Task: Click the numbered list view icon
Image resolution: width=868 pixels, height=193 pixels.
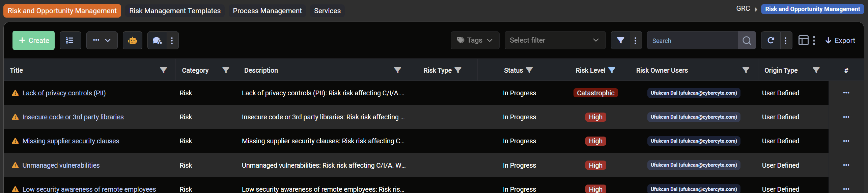Action: pyautogui.click(x=70, y=41)
